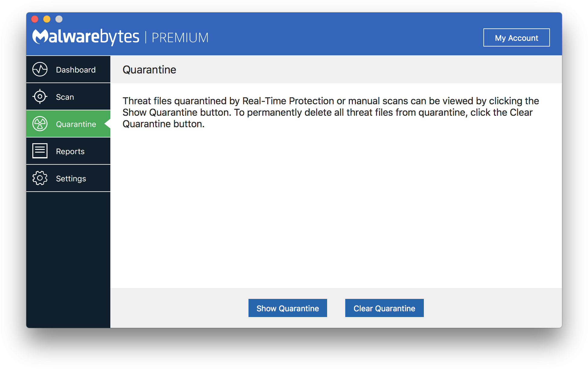The width and height of the screenshot is (588, 369).
Task: Open My Account
Action: (x=516, y=37)
